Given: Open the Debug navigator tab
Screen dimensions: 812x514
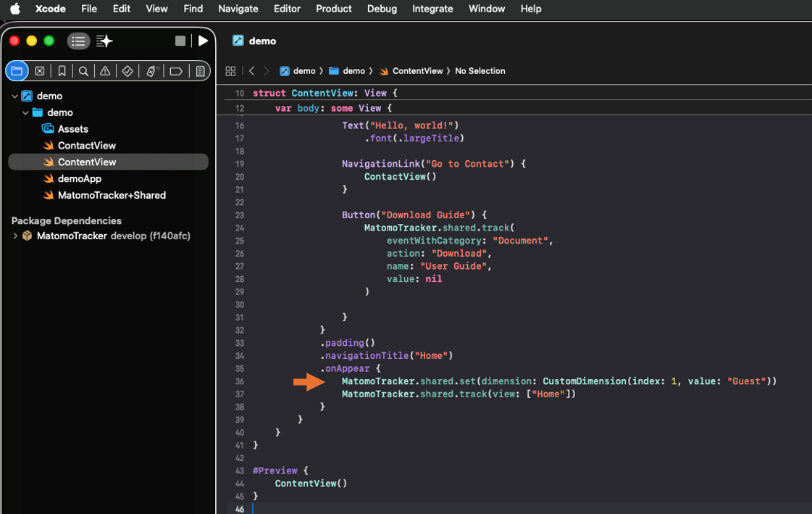Looking at the screenshot, I should click(151, 71).
